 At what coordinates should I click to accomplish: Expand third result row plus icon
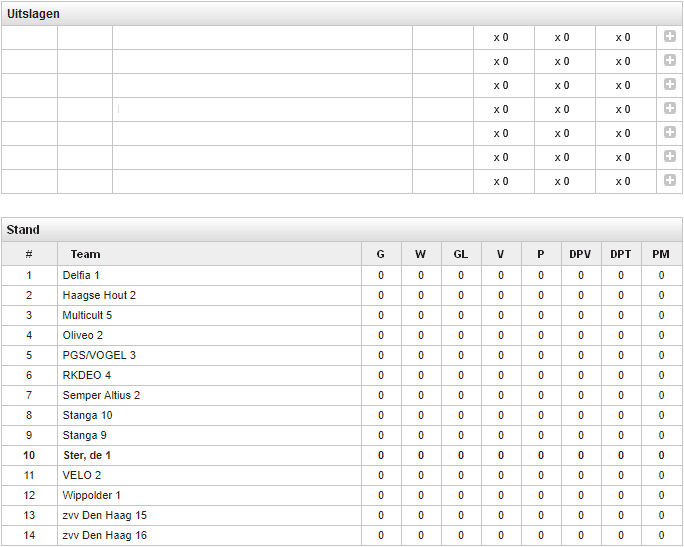[x=670, y=85]
